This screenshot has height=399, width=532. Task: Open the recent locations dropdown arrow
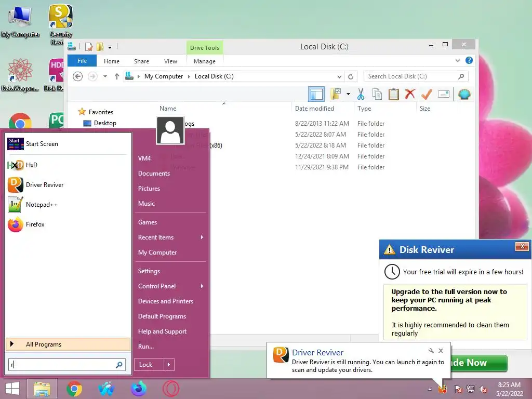pyautogui.click(x=105, y=76)
